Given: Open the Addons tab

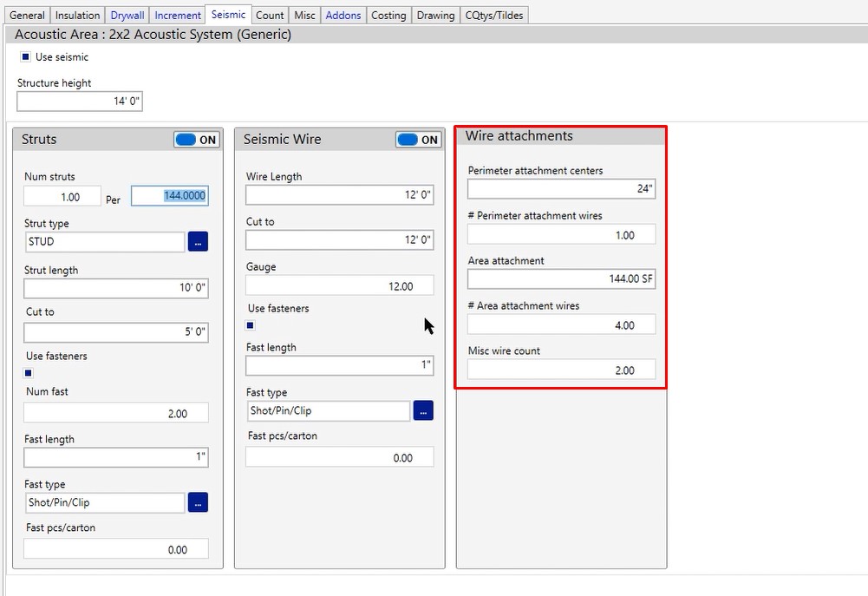Looking at the screenshot, I should coord(343,15).
